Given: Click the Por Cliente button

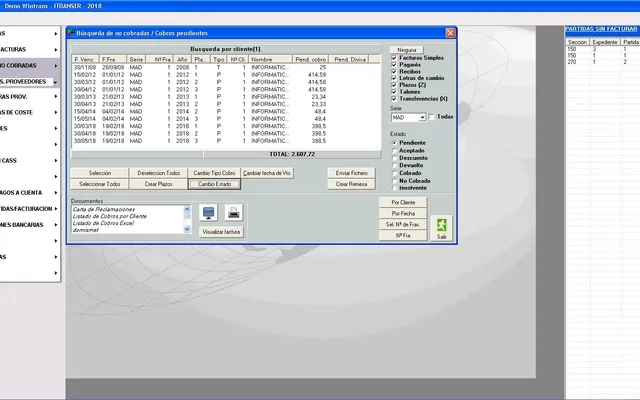Looking at the screenshot, I should pos(403,202).
